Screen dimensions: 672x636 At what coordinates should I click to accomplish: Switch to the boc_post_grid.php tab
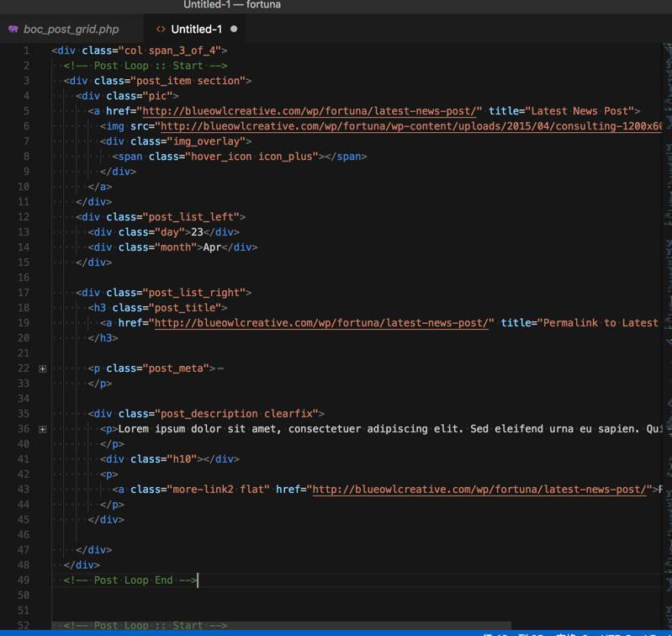71,29
